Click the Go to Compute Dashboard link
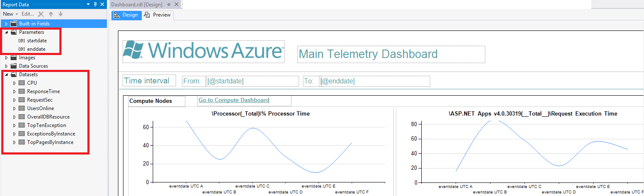 (234, 100)
